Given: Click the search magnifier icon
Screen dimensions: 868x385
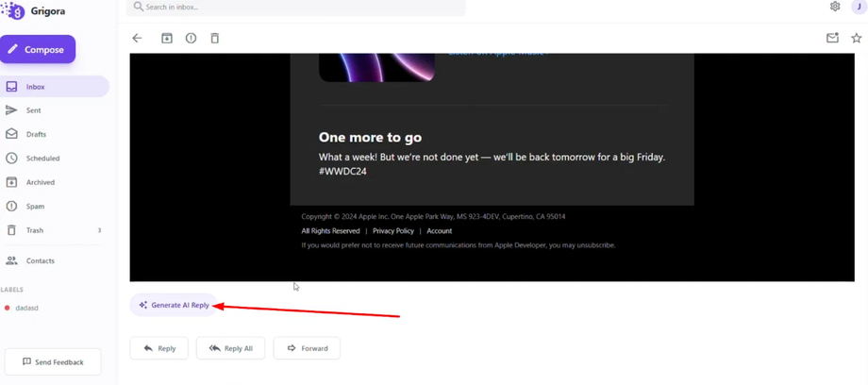Looking at the screenshot, I should (x=139, y=7).
